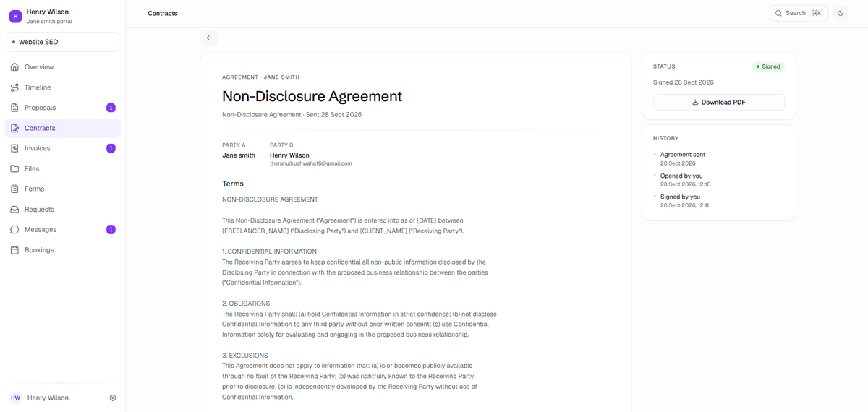Click the HW avatar at bottom left
This screenshot has width=868, height=412.
coord(15,398)
